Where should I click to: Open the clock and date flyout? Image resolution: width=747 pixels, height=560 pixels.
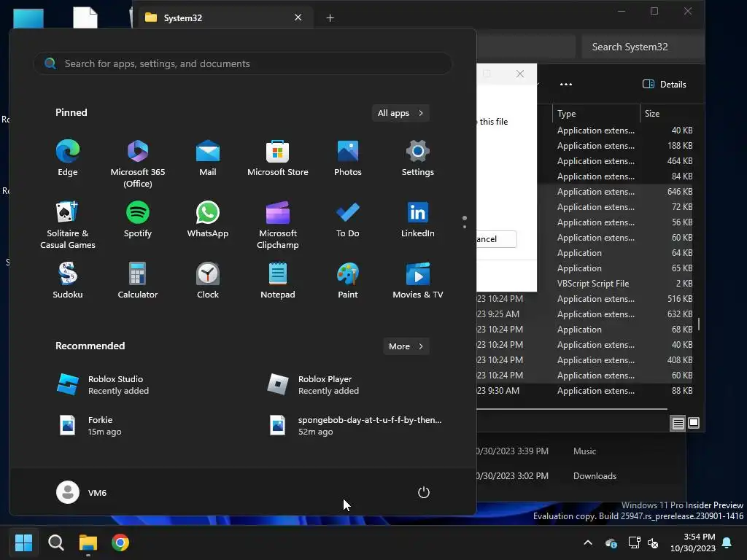point(693,542)
